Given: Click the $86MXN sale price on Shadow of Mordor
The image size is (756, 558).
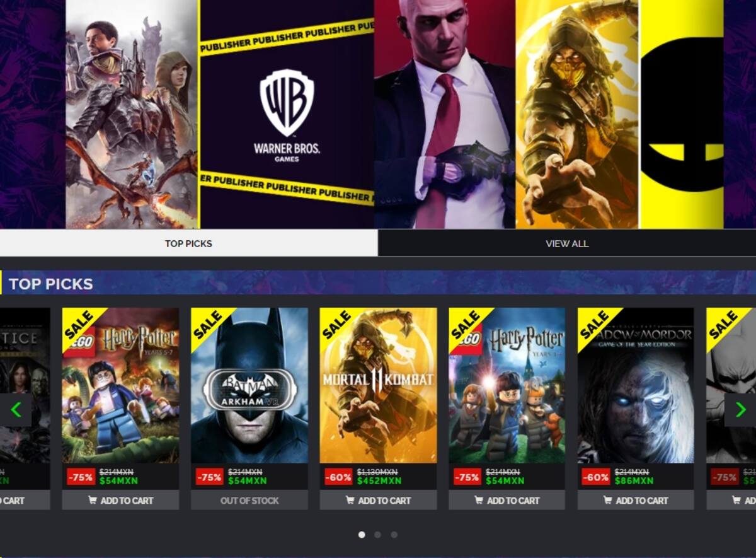Looking at the screenshot, I should coord(634,481).
